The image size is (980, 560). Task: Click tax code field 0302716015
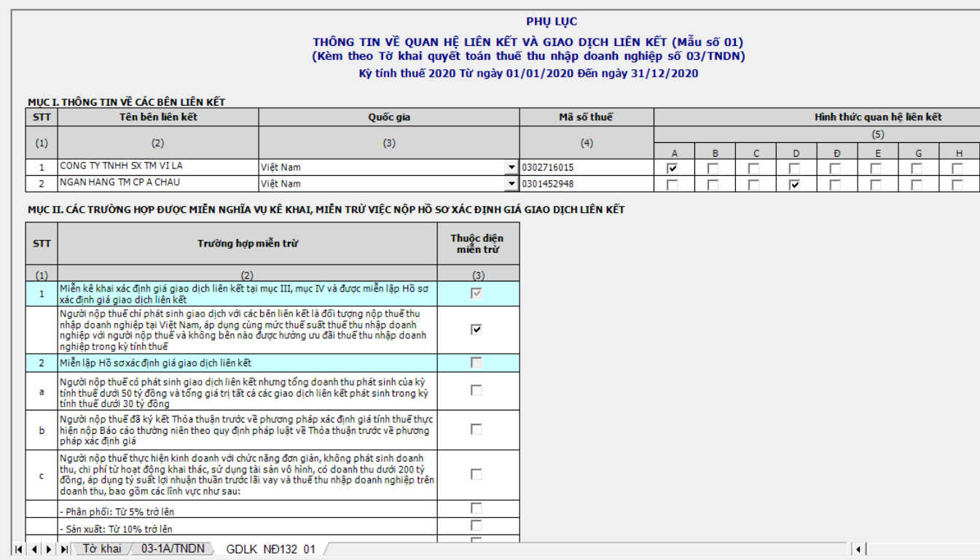pos(586,168)
